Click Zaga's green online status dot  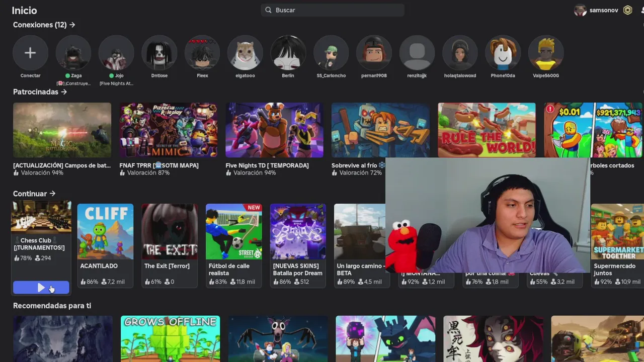pyautogui.click(x=67, y=76)
